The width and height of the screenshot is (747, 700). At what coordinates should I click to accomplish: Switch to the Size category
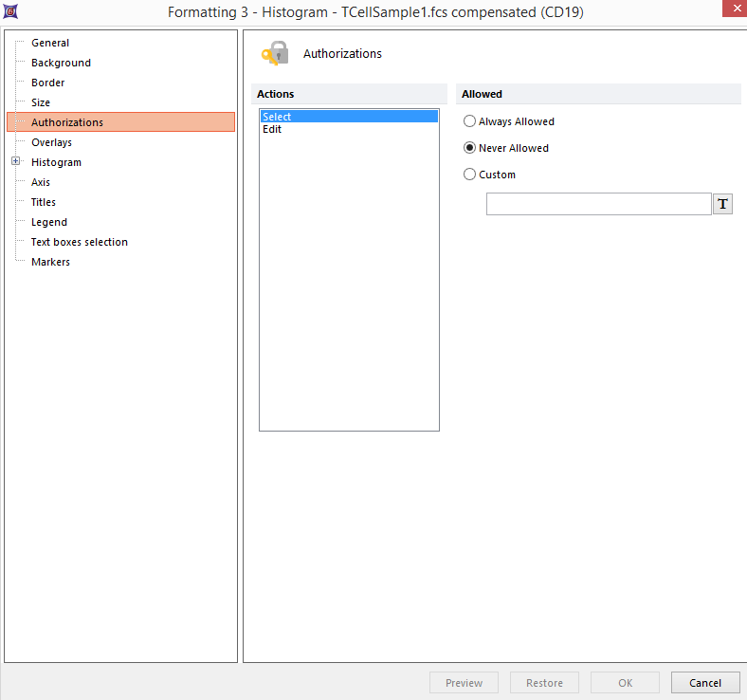[x=41, y=102]
